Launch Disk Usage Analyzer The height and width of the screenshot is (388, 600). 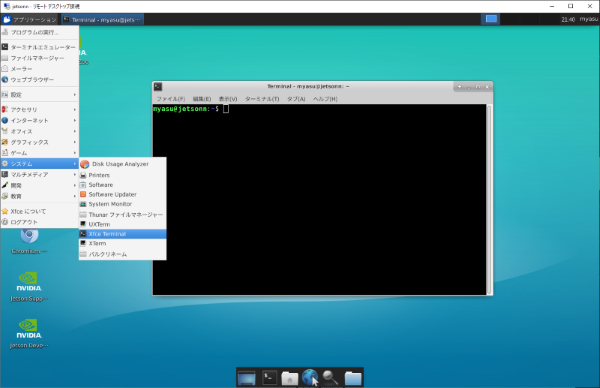(x=122, y=164)
